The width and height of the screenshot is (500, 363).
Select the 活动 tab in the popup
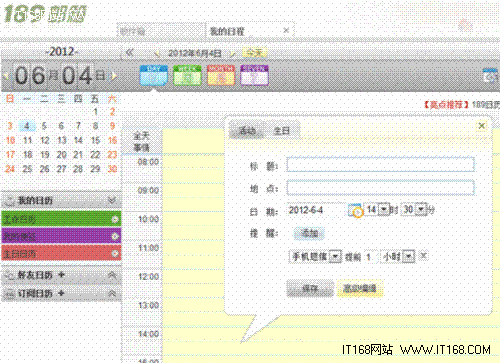[x=247, y=131]
